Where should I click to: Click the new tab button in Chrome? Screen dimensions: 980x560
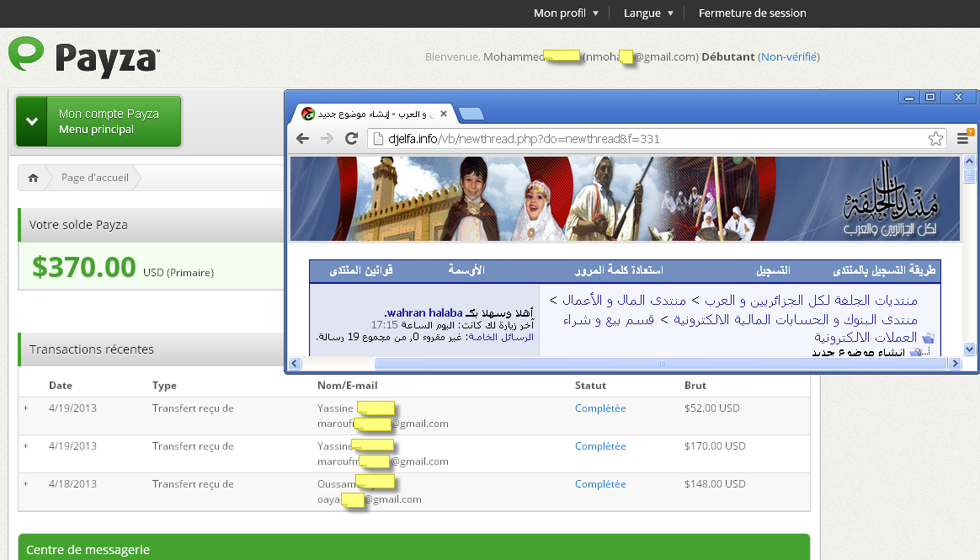(471, 114)
